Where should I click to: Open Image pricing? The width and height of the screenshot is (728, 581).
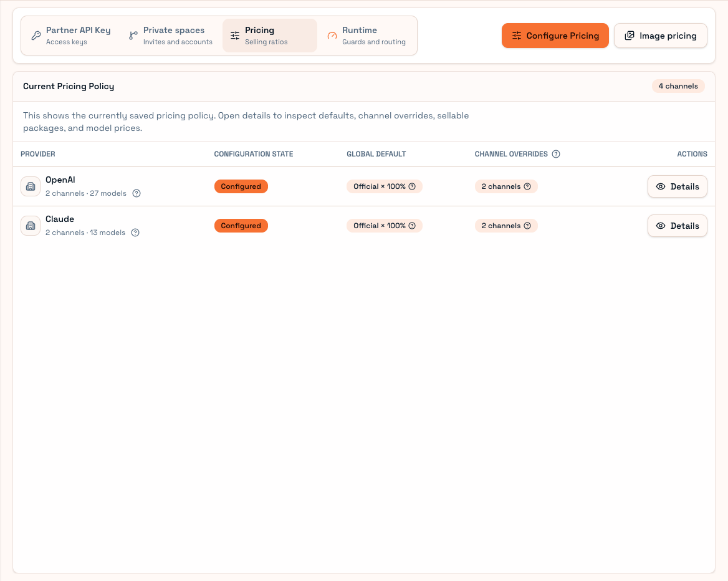pos(660,36)
